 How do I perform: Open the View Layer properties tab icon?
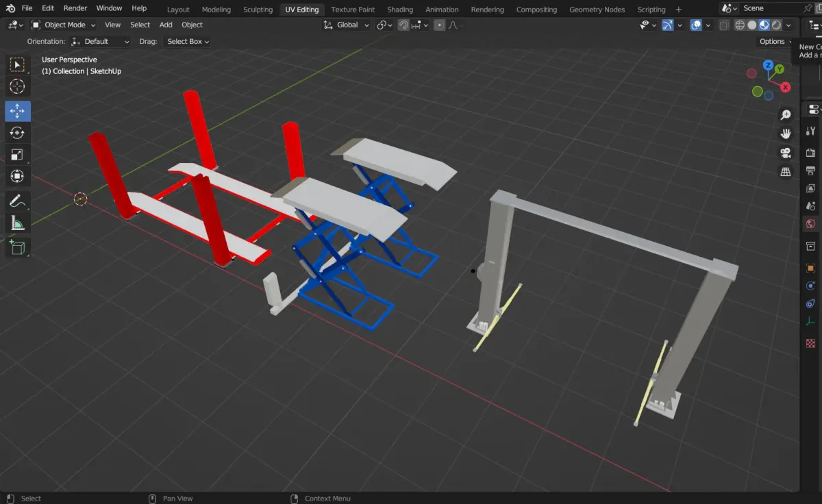[x=811, y=188]
